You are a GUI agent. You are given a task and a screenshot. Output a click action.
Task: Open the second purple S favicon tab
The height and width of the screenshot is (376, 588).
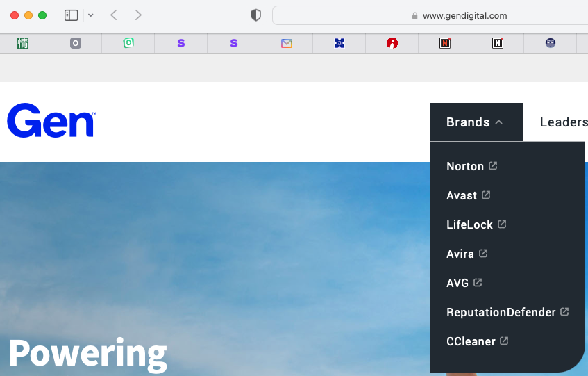(234, 43)
